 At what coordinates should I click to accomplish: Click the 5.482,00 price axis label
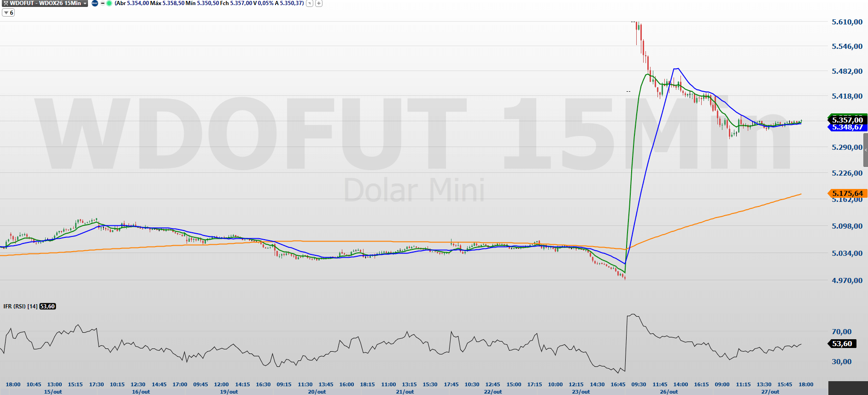click(x=847, y=71)
